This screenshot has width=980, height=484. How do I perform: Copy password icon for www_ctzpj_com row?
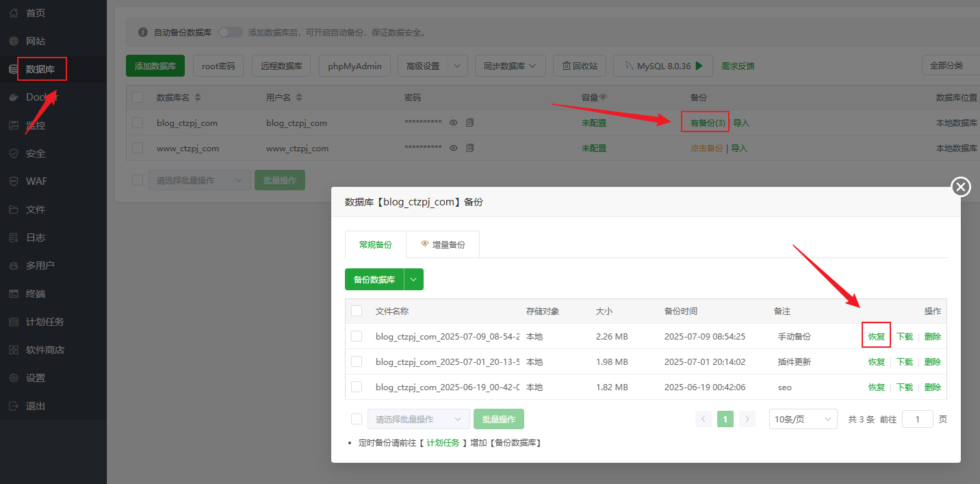point(469,148)
